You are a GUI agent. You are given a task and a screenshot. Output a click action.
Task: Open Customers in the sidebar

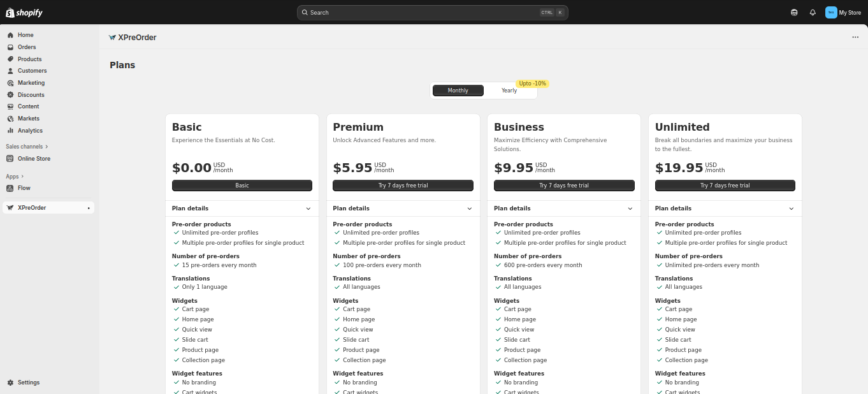(x=32, y=71)
